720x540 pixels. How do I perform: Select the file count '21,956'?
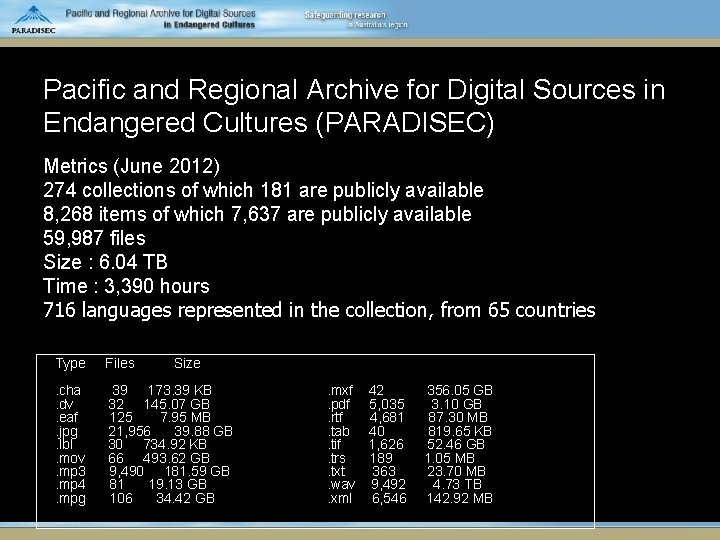129,432
